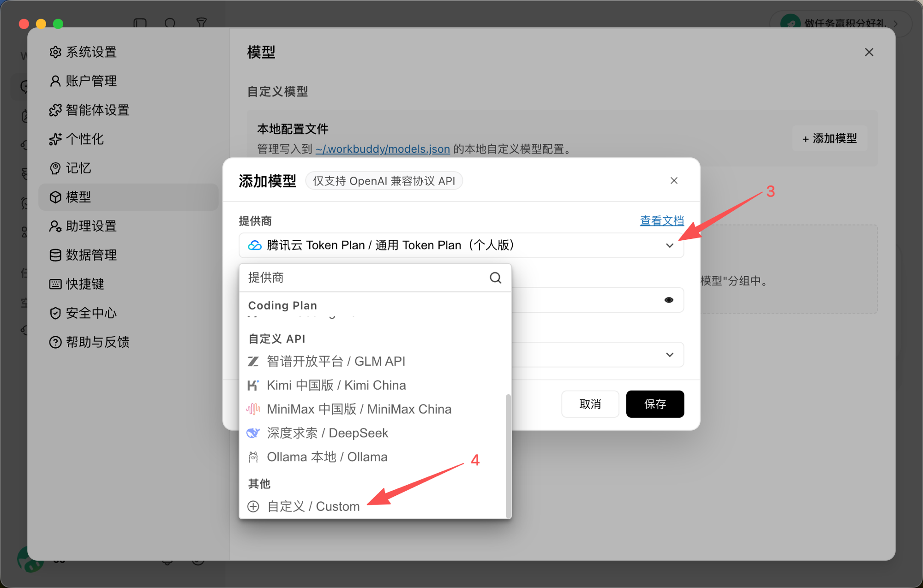Click the Kimi logo icon
Image resolution: width=923 pixels, height=588 pixels.
pyautogui.click(x=253, y=385)
